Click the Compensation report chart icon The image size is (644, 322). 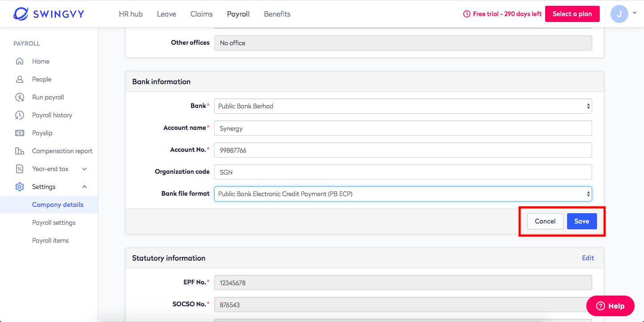point(19,151)
